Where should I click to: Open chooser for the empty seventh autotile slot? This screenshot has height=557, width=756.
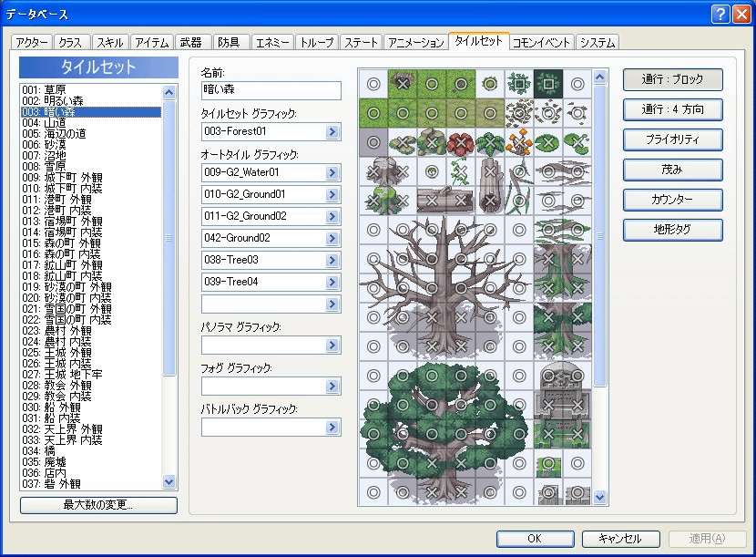[x=332, y=304]
